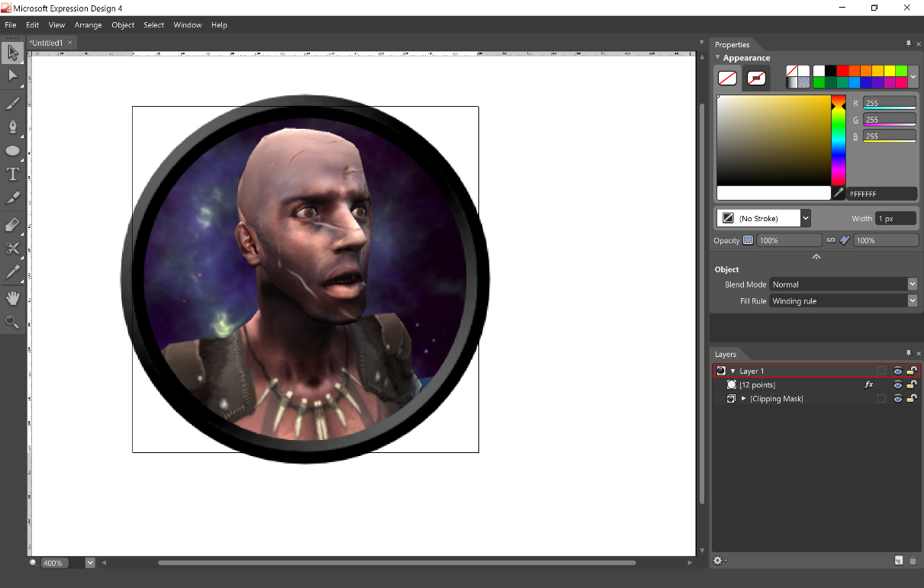
Task: Select the Color Dropper tool
Action: tap(12, 272)
